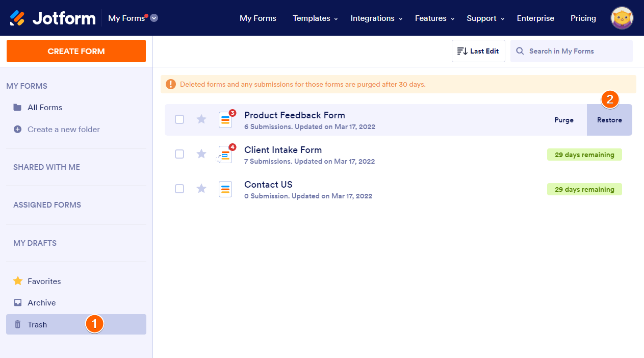This screenshot has height=358, width=644.
Task: Open the Archive folder
Action: pyautogui.click(x=41, y=302)
